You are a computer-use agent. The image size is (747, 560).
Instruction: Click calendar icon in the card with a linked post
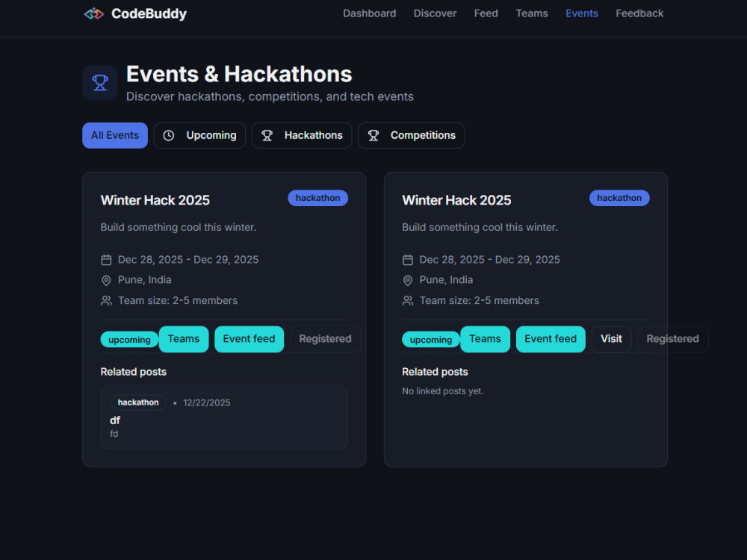pyautogui.click(x=106, y=260)
